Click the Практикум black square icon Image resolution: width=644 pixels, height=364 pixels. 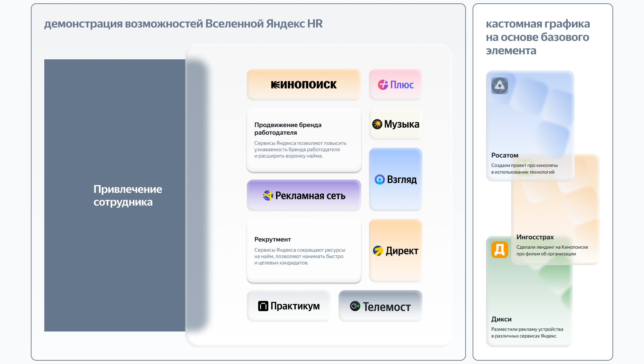click(263, 306)
